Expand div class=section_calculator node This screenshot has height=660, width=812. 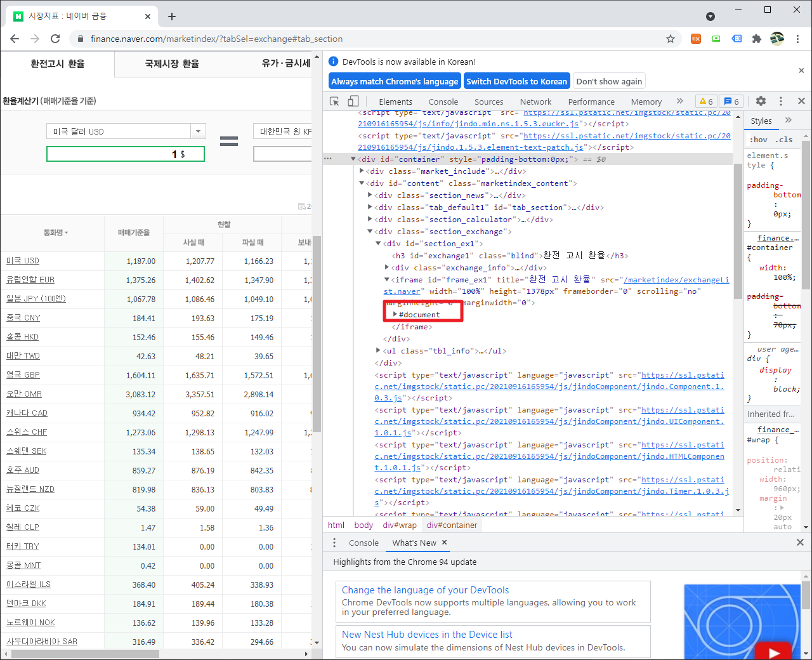click(370, 220)
